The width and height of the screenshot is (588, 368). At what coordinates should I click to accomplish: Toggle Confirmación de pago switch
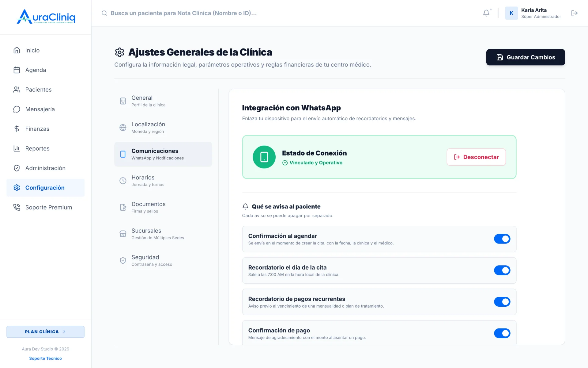[502, 333]
